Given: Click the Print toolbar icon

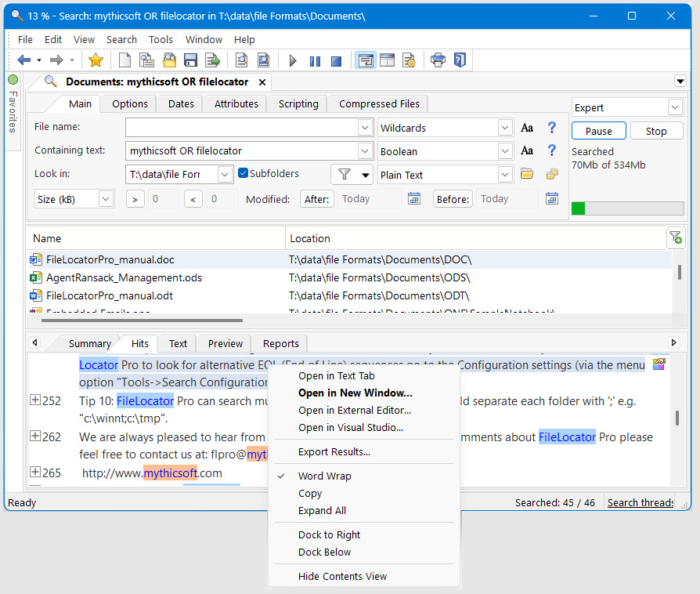Looking at the screenshot, I should pos(438,60).
